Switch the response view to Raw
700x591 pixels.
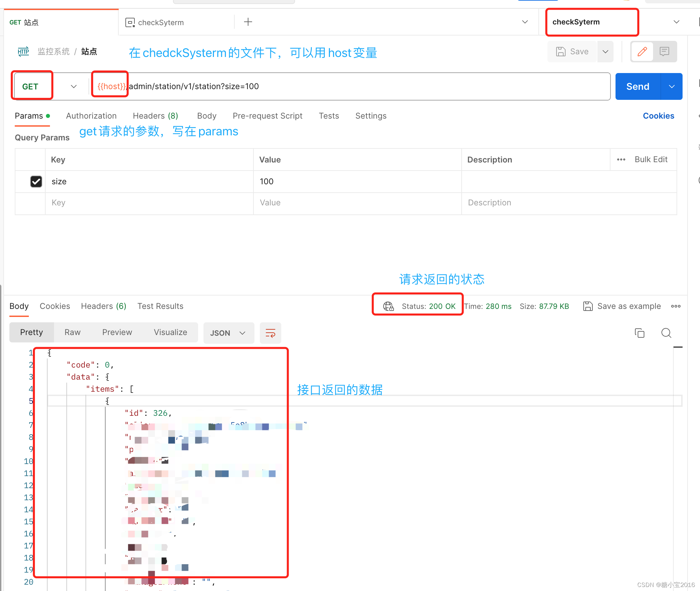(x=72, y=332)
